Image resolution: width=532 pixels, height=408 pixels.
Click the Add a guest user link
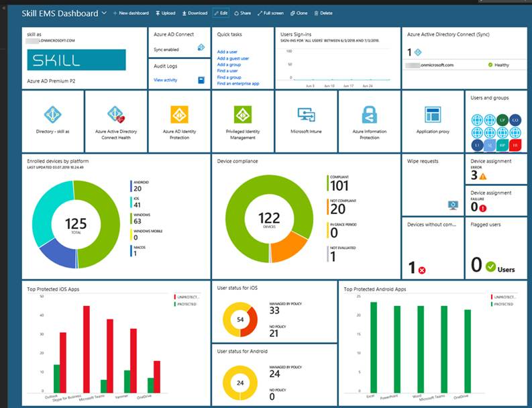point(233,58)
